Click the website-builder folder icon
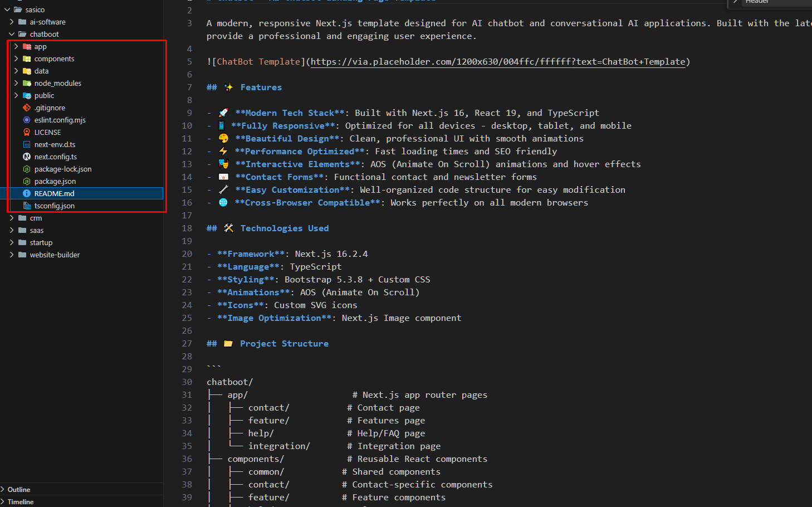The image size is (812, 507). coord(22,255)
